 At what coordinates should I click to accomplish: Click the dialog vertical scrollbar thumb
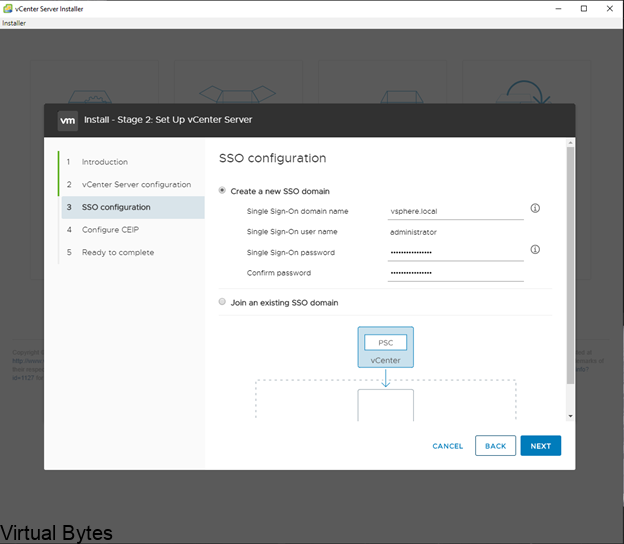[570, 266]
